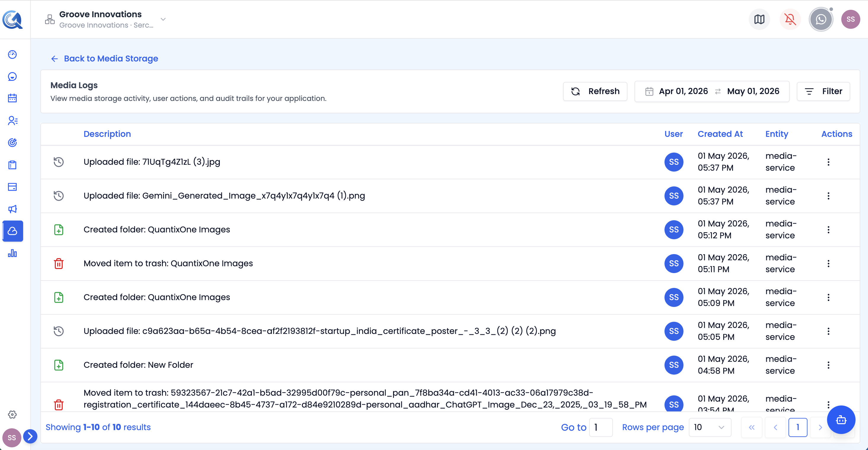Open the settings gear in sidebar
The height and width of the screenshot is (450, 868).
pos(12,414)
